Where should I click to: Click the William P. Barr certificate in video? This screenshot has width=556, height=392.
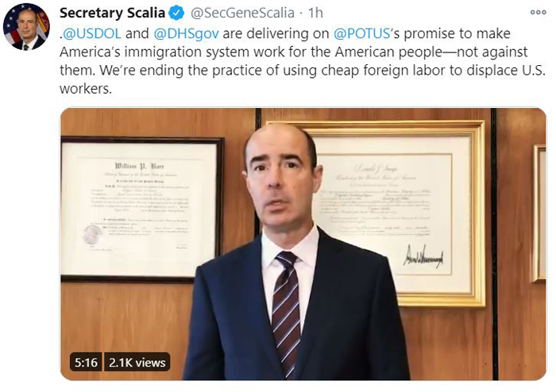pyautogui.click(x=142, y=209)
